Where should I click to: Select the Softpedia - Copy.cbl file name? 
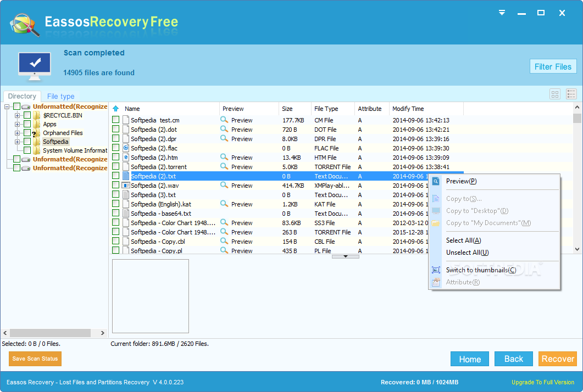tap(158, 242)
